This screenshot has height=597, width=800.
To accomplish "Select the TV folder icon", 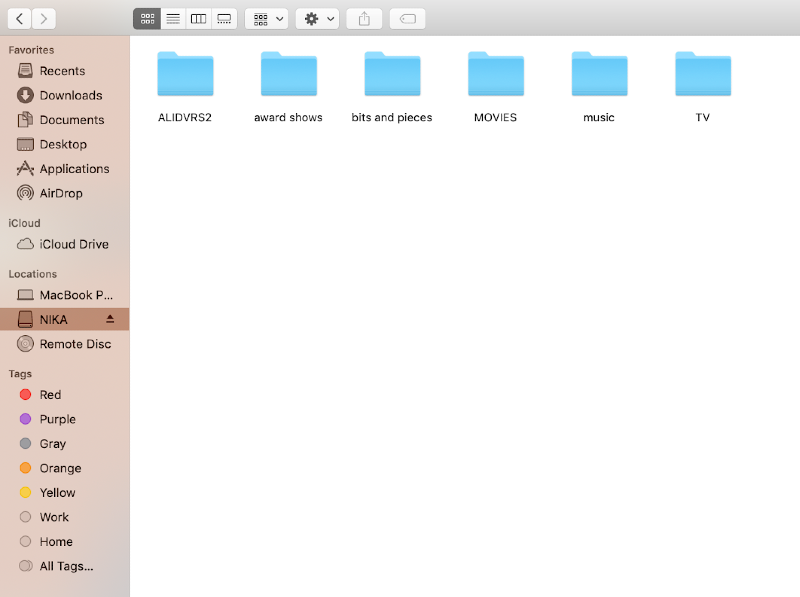I will coord(703,74).
